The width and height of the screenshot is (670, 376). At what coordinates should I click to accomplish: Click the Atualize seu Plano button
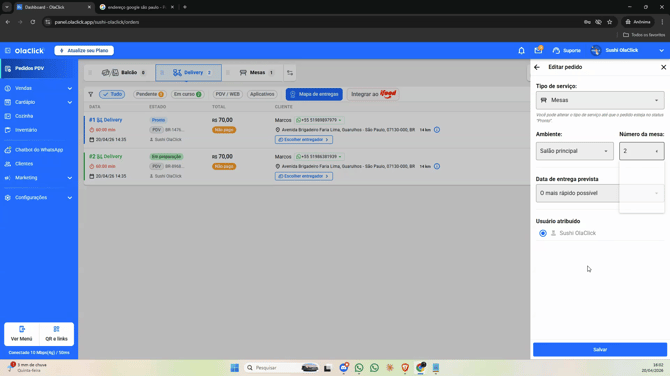84,50
